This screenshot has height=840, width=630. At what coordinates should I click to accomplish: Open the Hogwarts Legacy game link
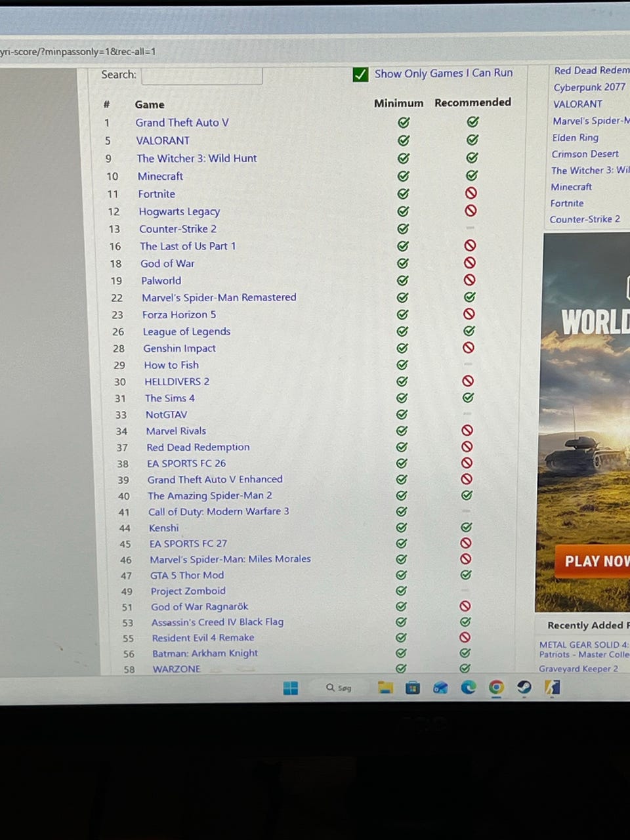179,211
